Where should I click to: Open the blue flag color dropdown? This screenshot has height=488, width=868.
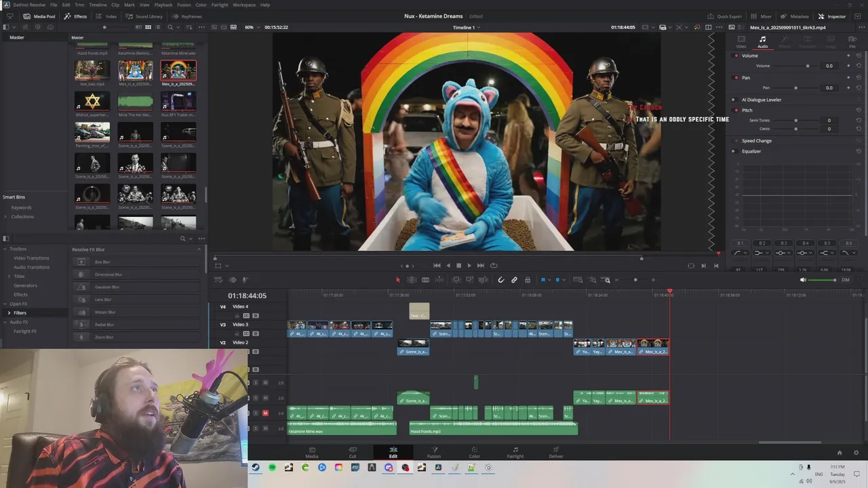pyautogui.click(x=549, y=280)
